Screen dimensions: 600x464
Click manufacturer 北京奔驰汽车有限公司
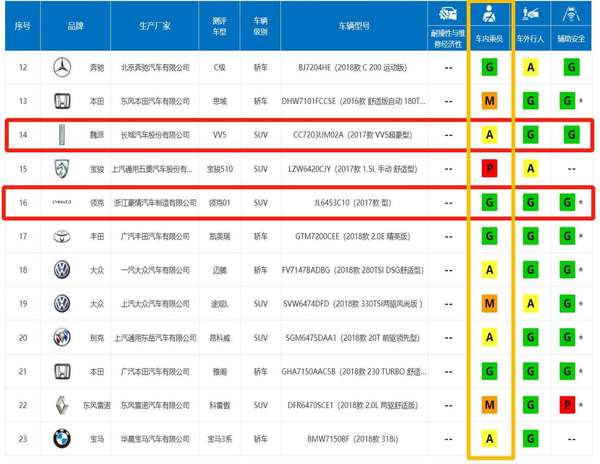tap(155, 68)
